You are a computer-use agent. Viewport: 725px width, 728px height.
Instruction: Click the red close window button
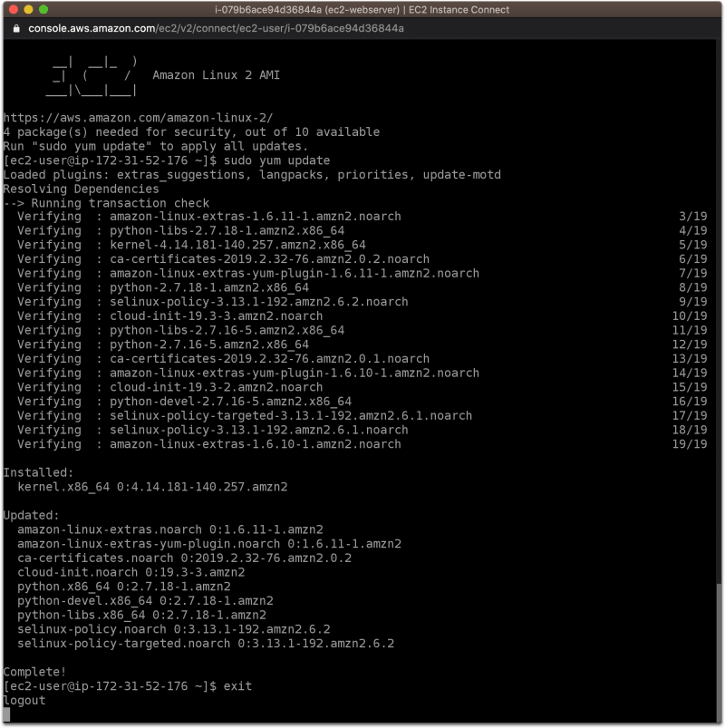click(x=14, y=9)
